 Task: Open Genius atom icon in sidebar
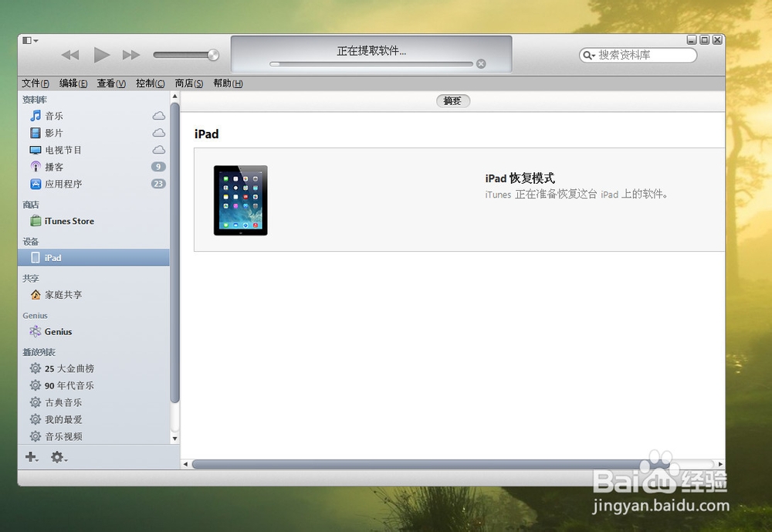tap(36, 331)
